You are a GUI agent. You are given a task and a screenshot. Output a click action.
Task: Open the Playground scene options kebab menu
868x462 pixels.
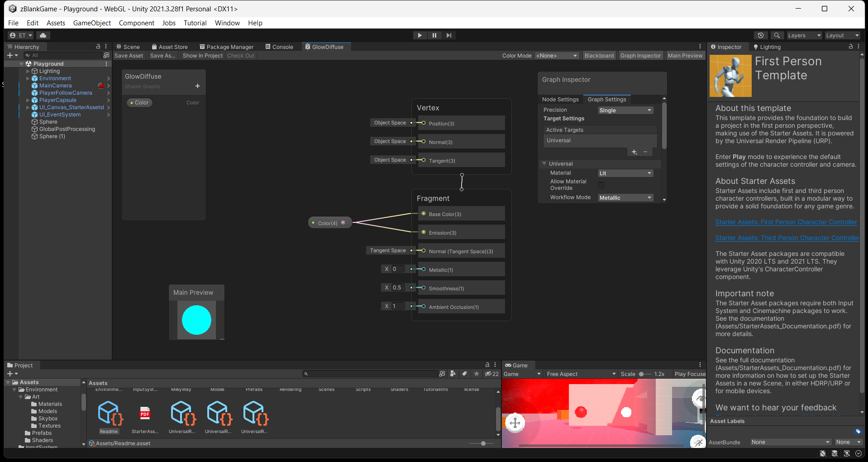[106, 64]
